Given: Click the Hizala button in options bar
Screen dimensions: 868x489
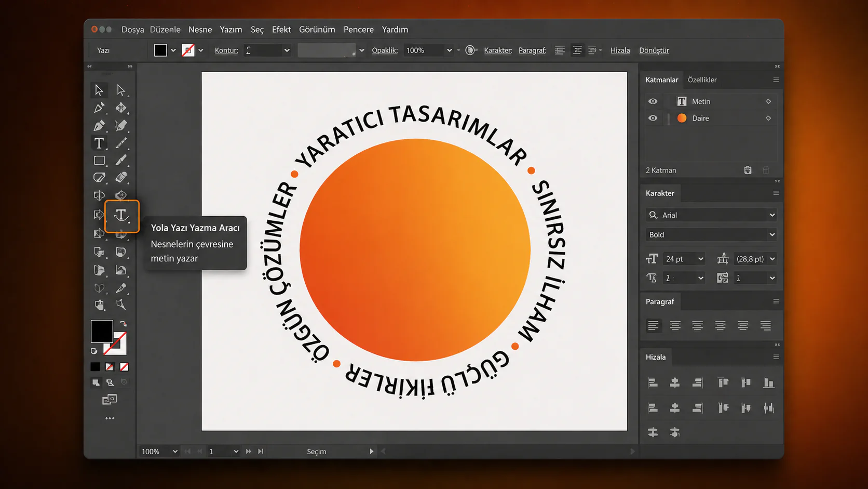Looking at the screenshot, I should coord(620,50).
